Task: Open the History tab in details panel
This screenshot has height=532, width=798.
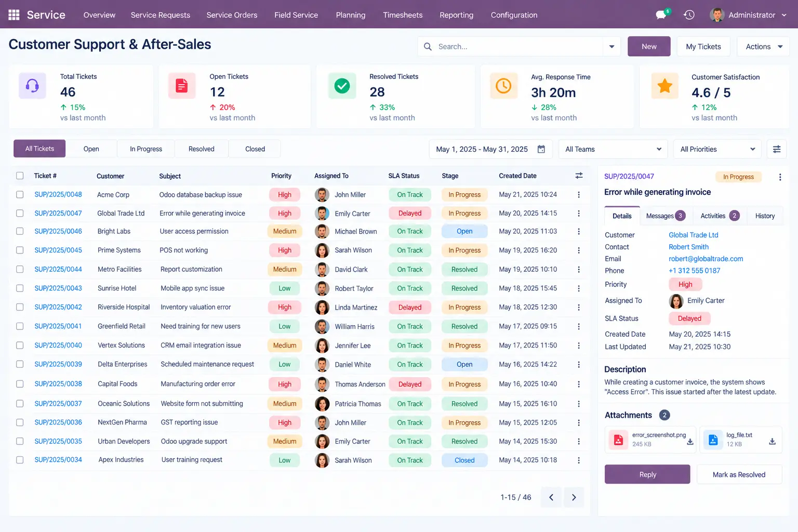Action: [x=765, y=216]
